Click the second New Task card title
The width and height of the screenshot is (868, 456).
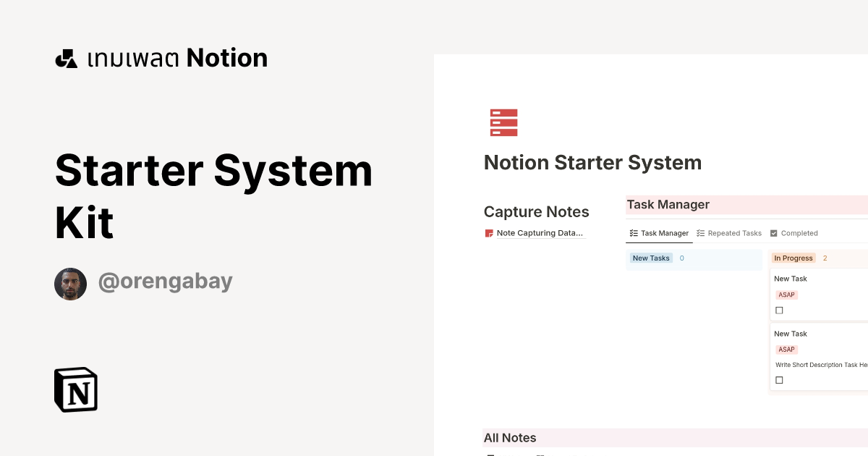click(x=790, y=333)
